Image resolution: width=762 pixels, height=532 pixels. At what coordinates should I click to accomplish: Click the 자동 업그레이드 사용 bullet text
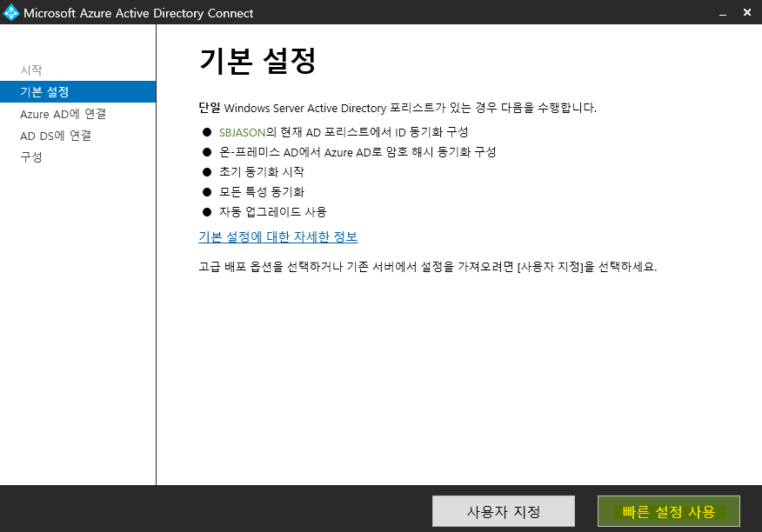[x=272, y=212]
